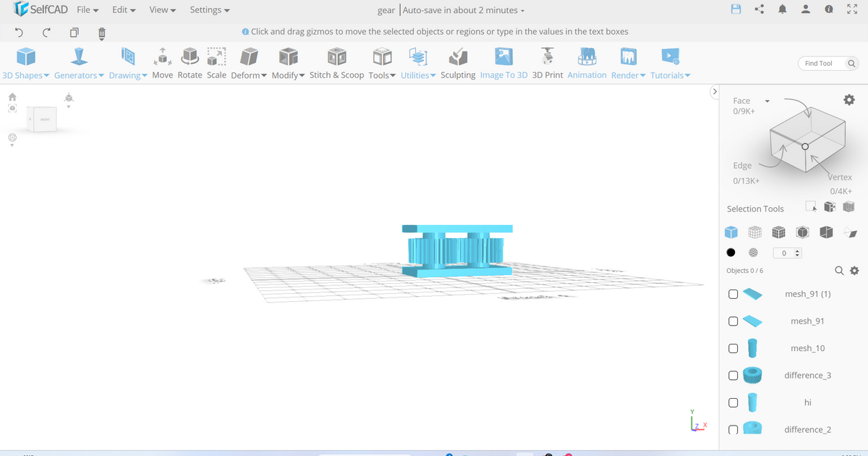Click the Find Tool search box

point(822,64)
